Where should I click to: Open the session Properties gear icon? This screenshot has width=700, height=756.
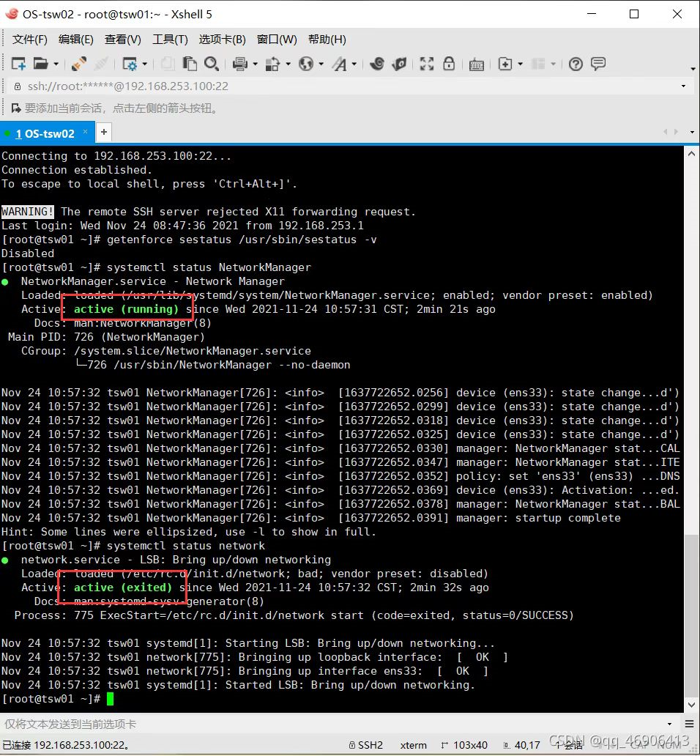[x=130, y=64]
